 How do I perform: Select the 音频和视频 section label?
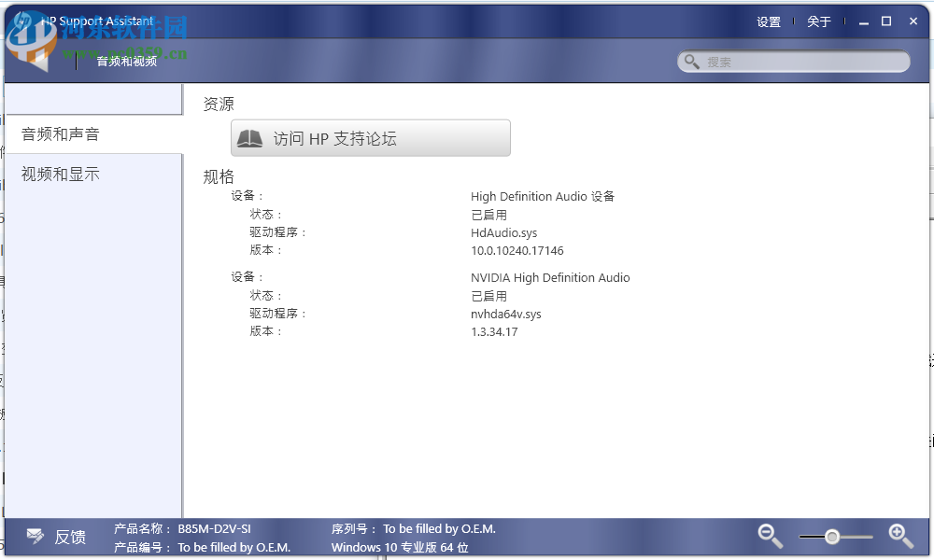click(x=126, y=60)
